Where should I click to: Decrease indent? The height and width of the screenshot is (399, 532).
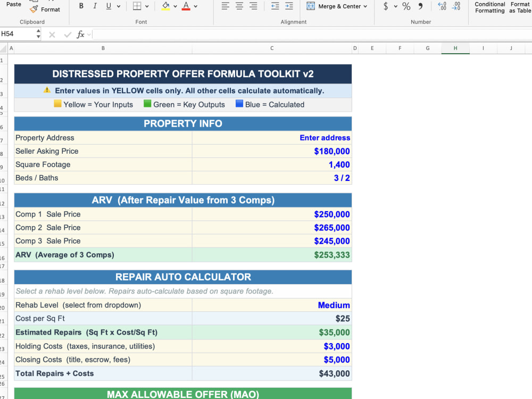(275, 6)
